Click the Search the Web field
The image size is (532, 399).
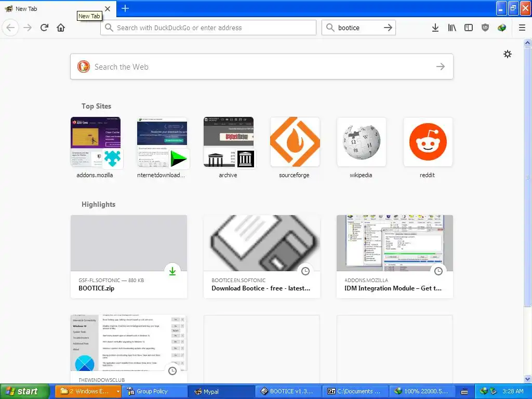coord(262,66)
